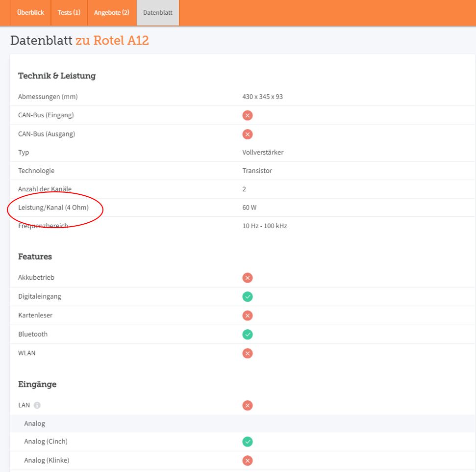Click the info icon next to LAN
This screenshot has width=476, height=472.
37,405
